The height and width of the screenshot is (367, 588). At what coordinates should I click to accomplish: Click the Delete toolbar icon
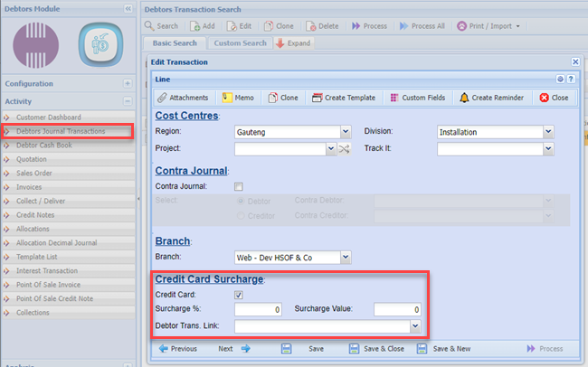coord(311,26)
